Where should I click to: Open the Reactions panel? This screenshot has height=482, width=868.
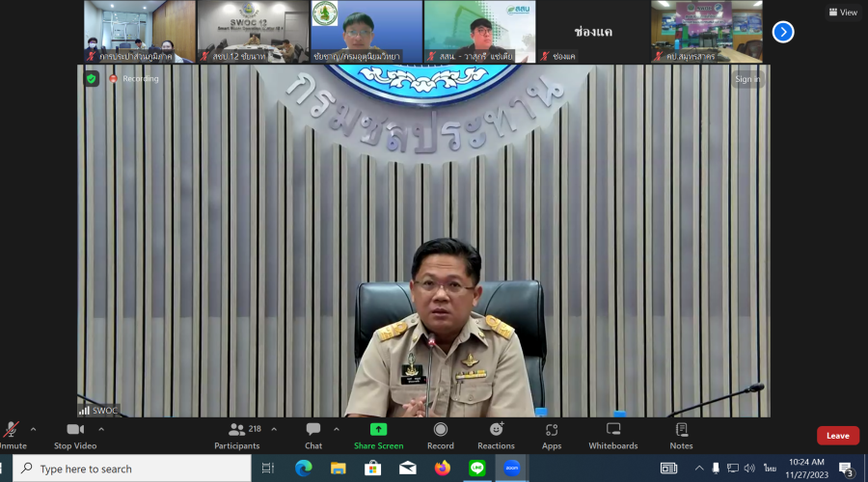(x=496, y=435)
